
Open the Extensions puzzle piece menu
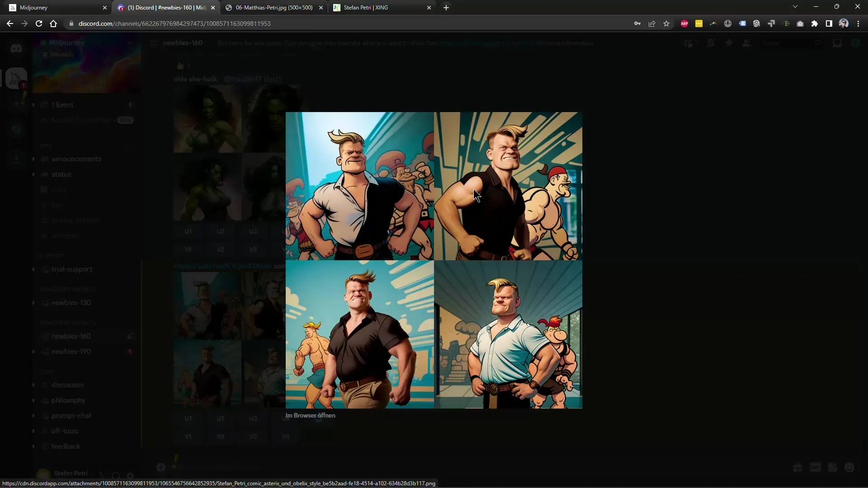click(815, 23)
